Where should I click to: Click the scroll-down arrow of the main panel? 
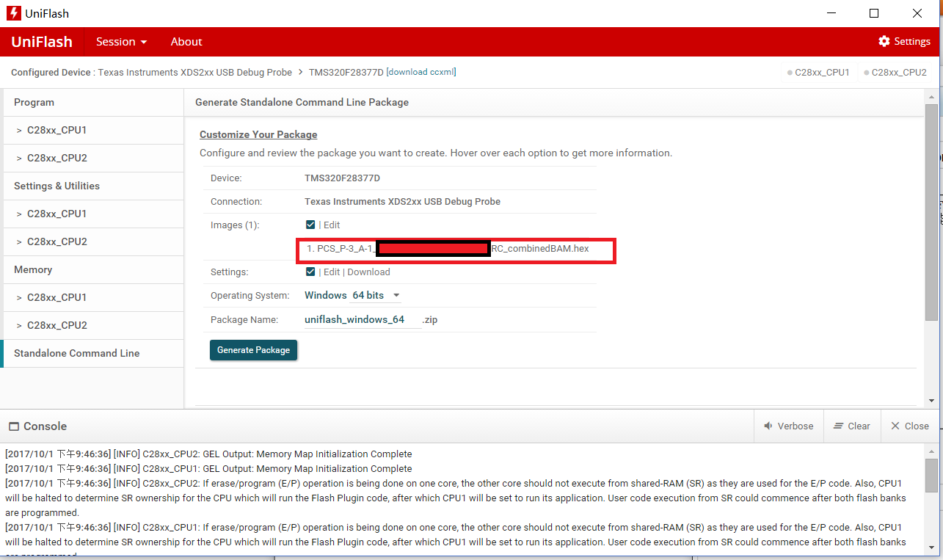point(931,401)
